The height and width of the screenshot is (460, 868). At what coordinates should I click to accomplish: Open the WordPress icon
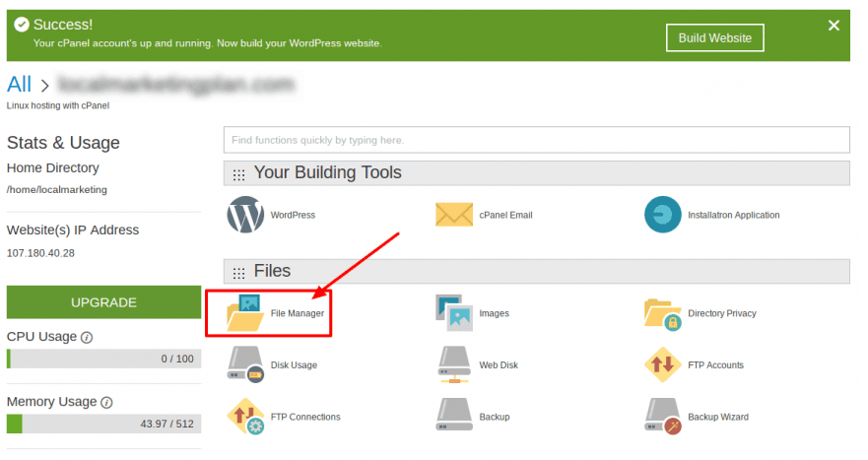pyautogui.click(x=245, y=215)
